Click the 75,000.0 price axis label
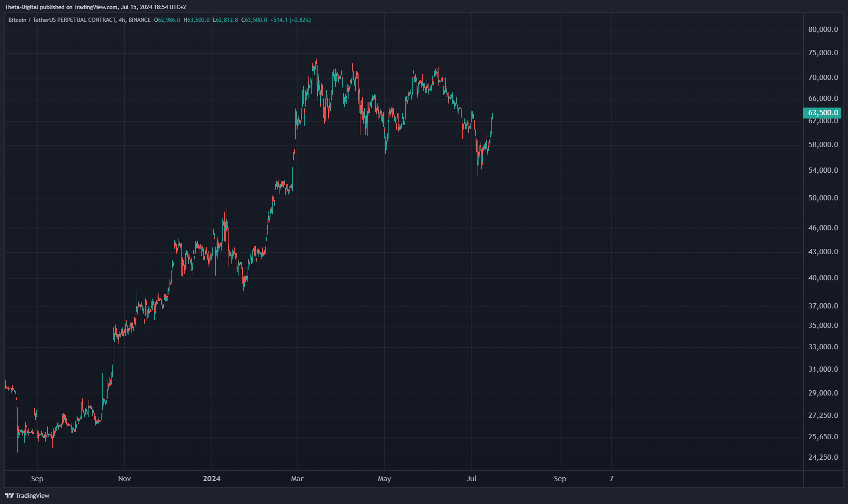Screen dimensions: 848x504 pyautogui.click(x=823, y=53)
